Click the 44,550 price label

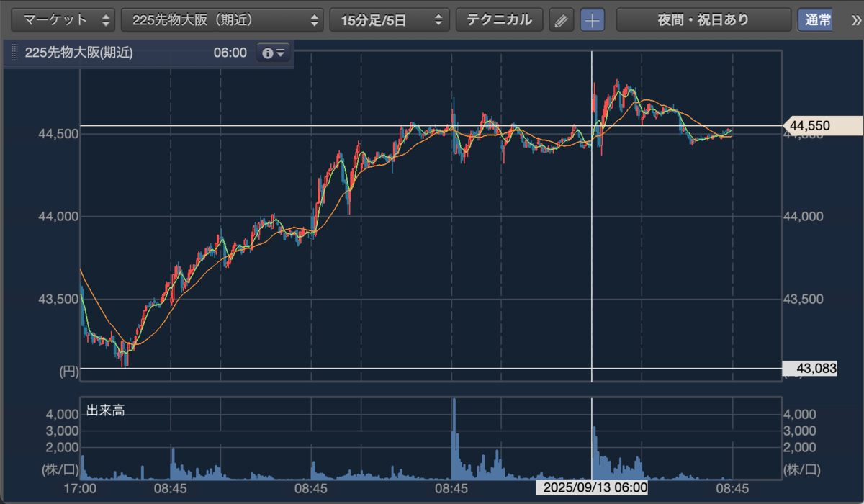822,126
